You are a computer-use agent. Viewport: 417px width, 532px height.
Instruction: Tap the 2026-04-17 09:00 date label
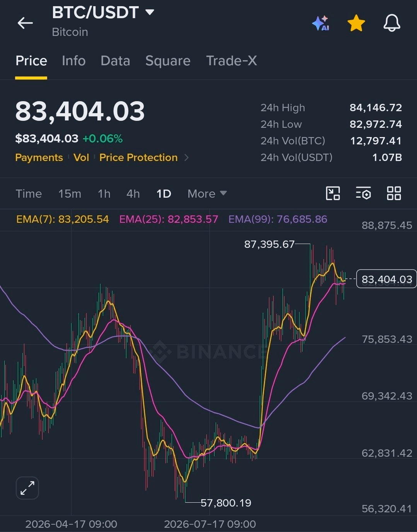click(x=71, y=524)
